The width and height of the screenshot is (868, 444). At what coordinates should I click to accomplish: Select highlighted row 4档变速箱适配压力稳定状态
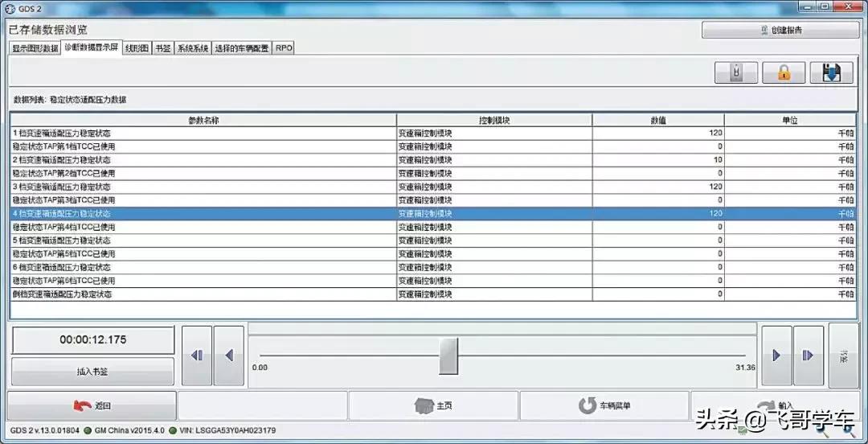433,213
